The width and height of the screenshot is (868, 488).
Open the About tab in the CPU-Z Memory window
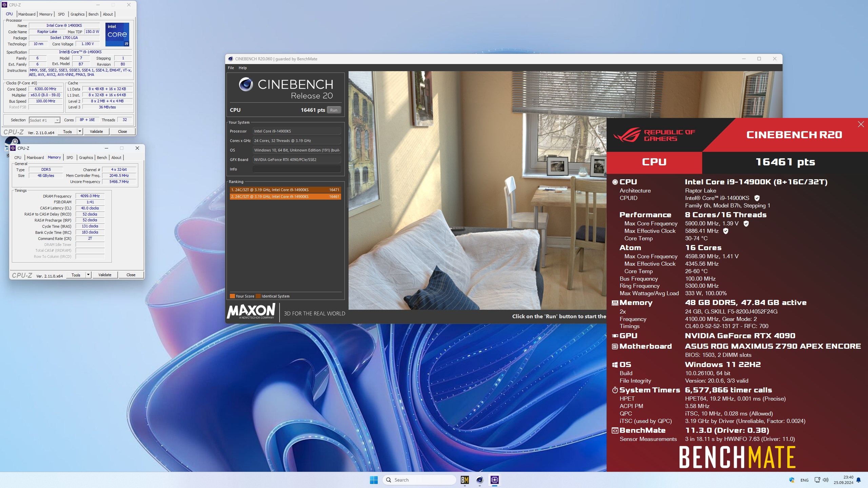(116, 158)
